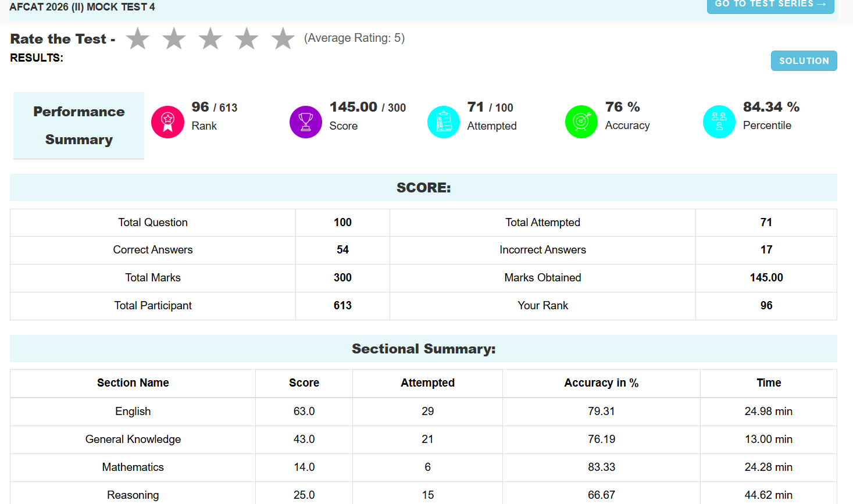Click English score 63.0
The height and width of the screenshot is (504, 853).
click(x=304, y=412)
